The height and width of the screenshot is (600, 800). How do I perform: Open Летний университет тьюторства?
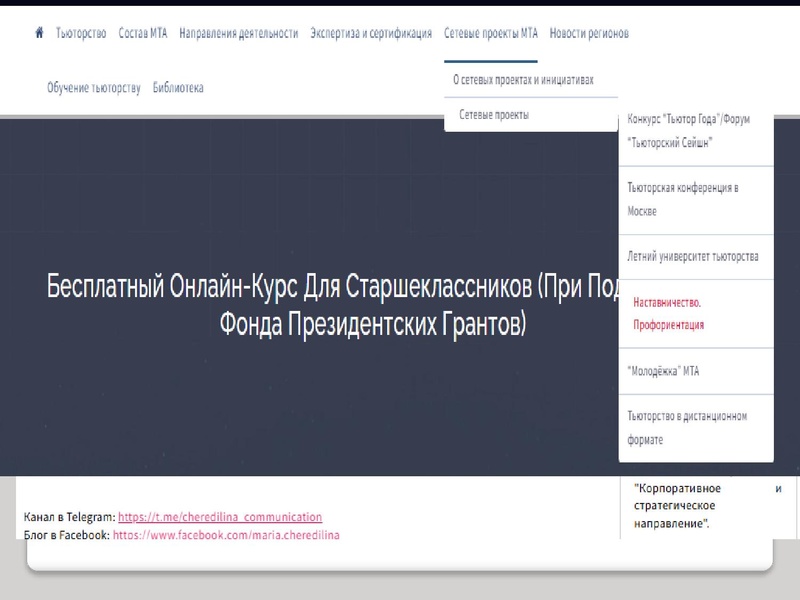tap(694, 257)
